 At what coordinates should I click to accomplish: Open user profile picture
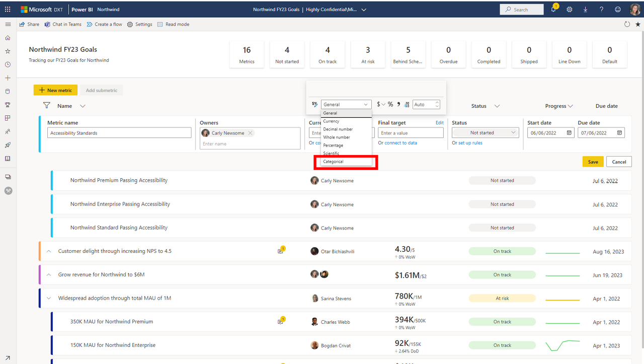click(635, 9)
